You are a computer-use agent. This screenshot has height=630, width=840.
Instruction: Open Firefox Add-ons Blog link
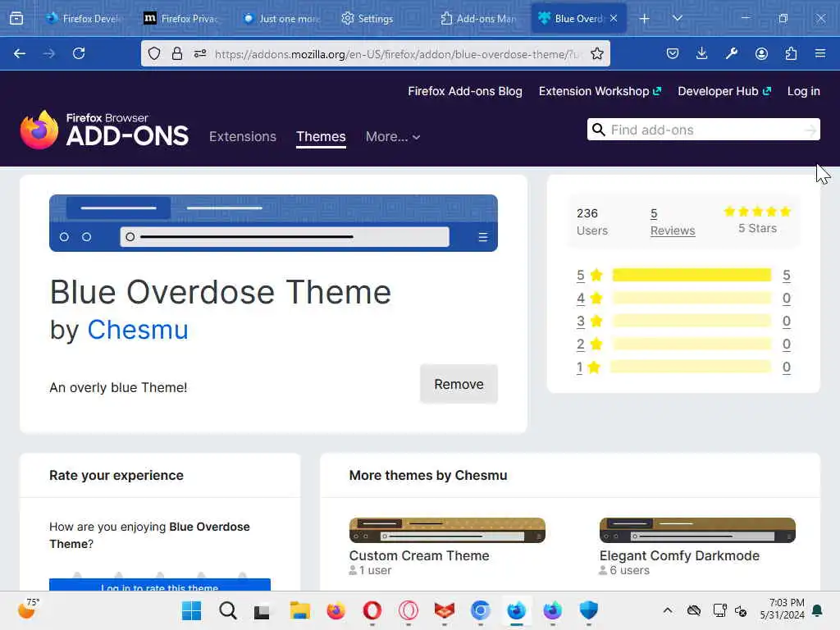point(465,92)
